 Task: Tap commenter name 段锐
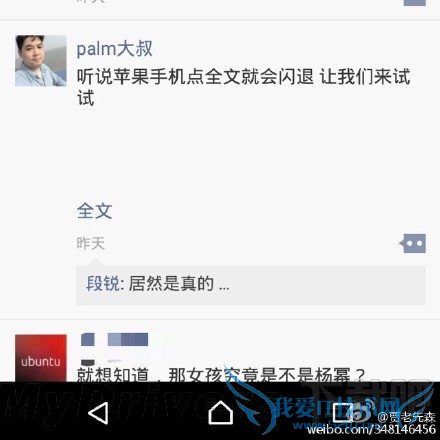point(103,284)
